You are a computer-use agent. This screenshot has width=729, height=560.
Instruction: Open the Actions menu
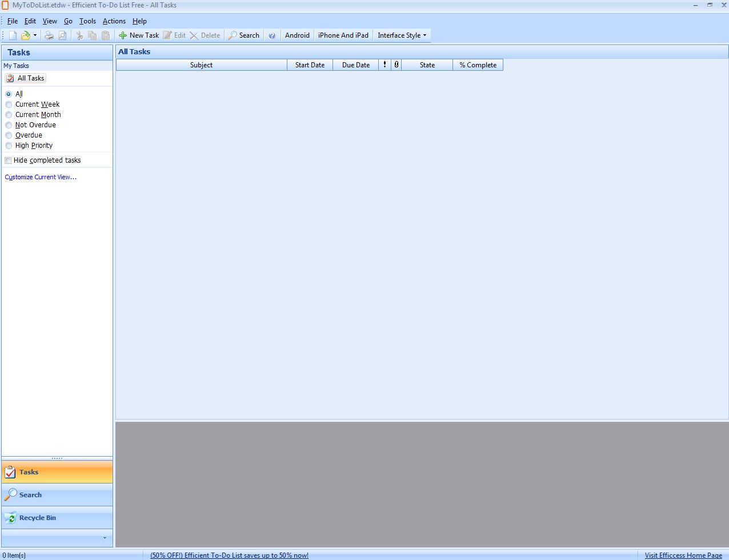point(114,21)
